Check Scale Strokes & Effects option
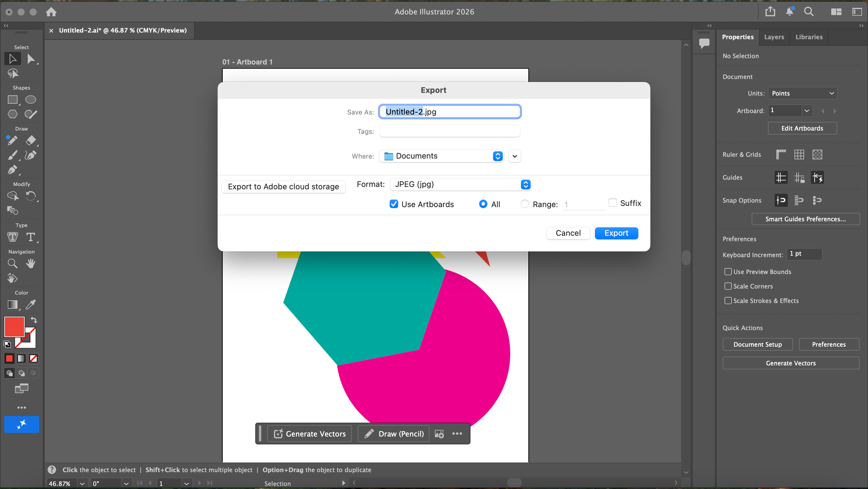The height and width of the screenshot is (489, 868). coord(728,300)
